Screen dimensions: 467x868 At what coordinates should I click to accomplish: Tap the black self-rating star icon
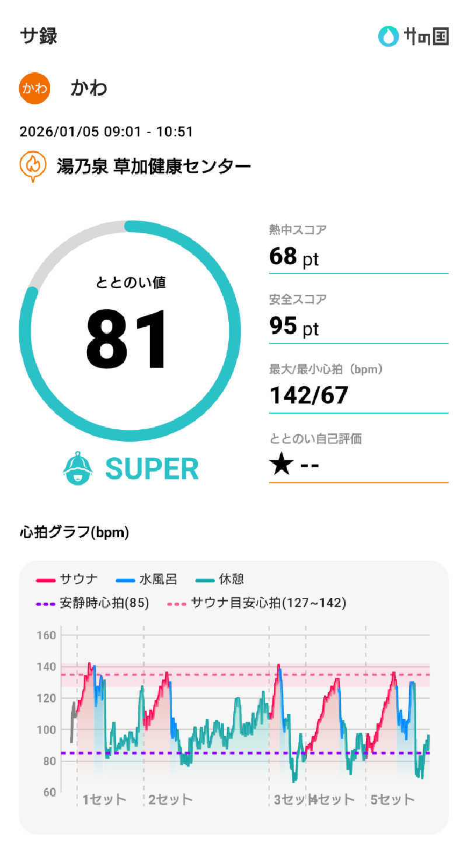tap(281, 466)
